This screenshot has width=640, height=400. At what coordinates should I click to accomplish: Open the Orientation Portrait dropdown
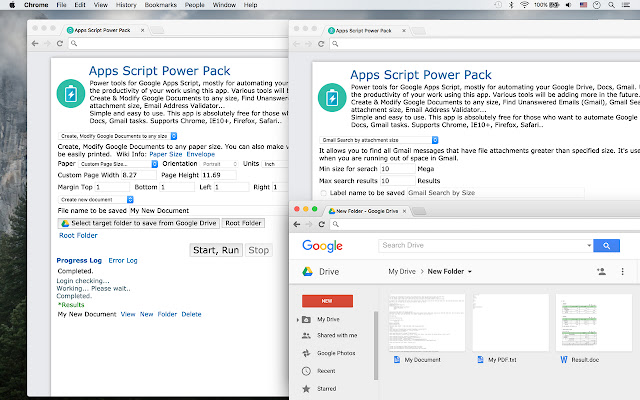point(220,164)
